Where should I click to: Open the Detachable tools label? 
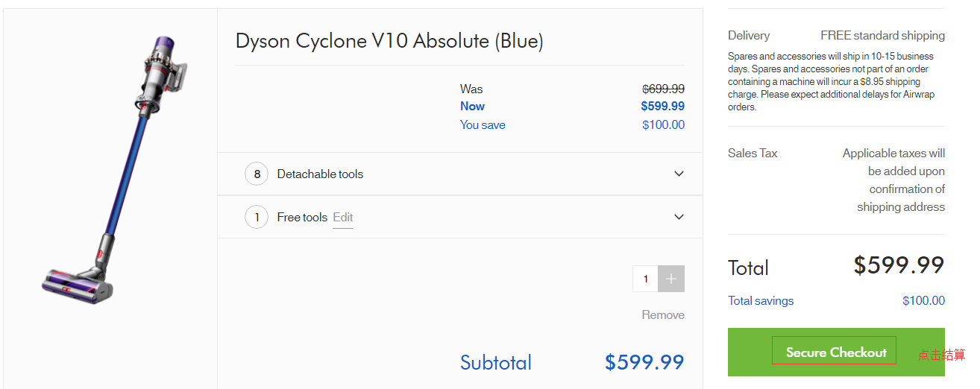tap(320, 174)
